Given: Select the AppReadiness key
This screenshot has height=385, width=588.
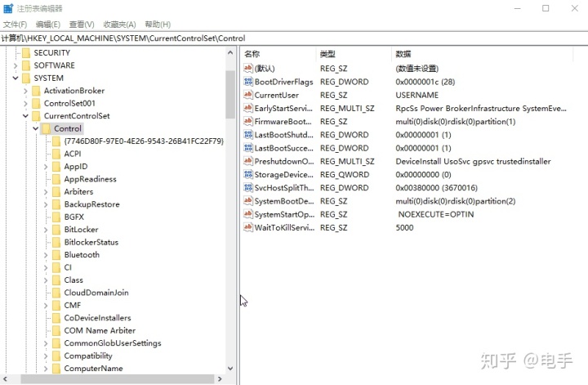Looking at the screenshot, I should click(x=90, y=179).
